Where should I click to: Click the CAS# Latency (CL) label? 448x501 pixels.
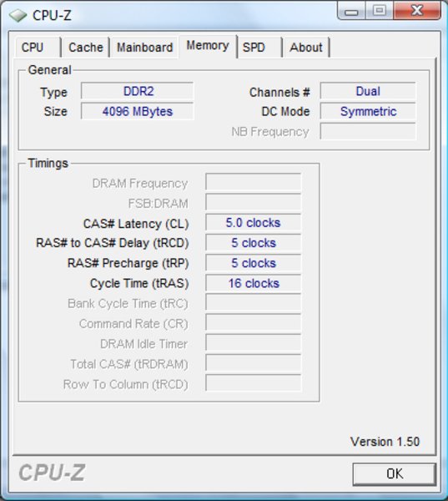pyautogui.click(x=136, y=224)
